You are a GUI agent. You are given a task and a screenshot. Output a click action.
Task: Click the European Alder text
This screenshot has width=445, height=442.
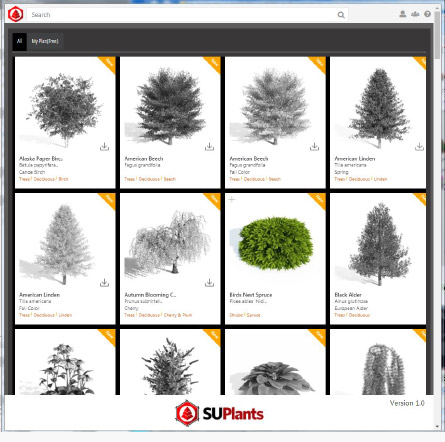point(351,308)
